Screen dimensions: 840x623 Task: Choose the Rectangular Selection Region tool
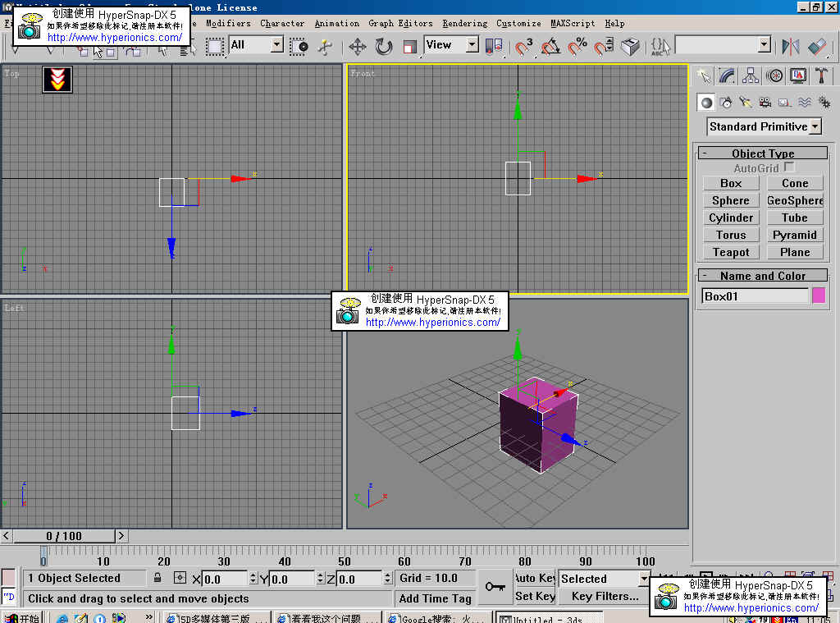[x=215, y=47]
